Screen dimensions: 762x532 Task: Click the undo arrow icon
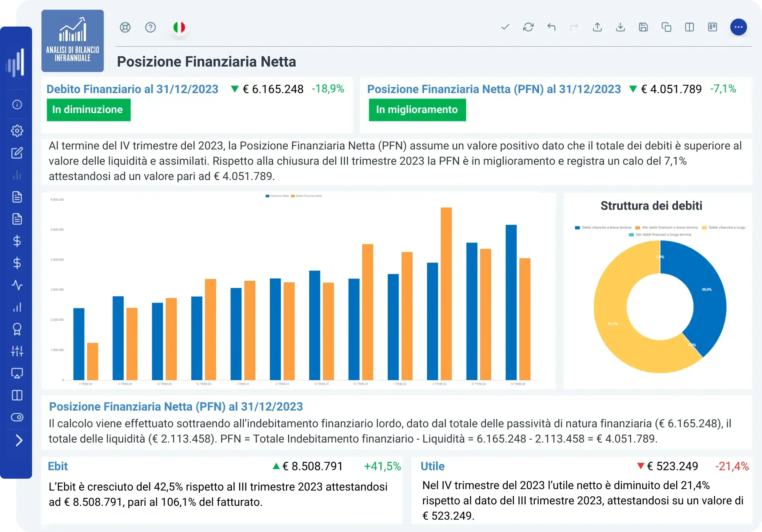(551, 27)
